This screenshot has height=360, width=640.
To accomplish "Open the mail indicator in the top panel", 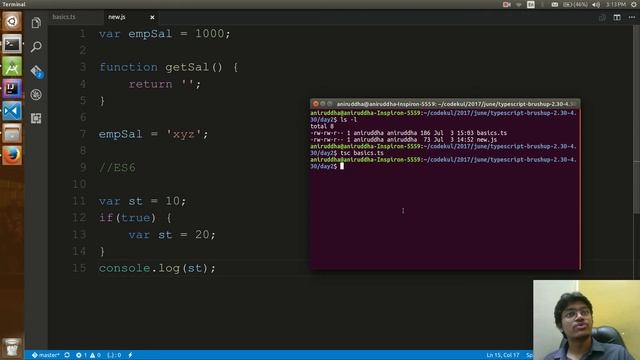I will 555,4.
